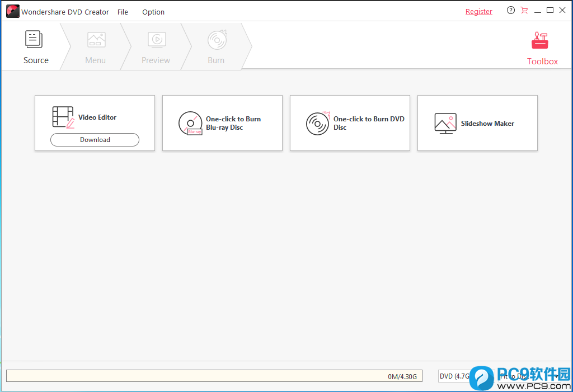
Task: Open the Fit to Disc quality dropdown
Action: pos(529,376)
